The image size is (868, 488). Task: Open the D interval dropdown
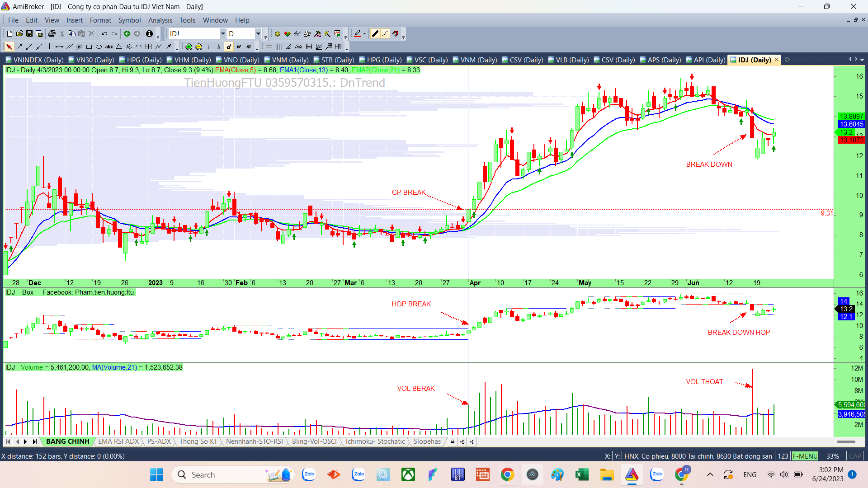coord(258,33)
